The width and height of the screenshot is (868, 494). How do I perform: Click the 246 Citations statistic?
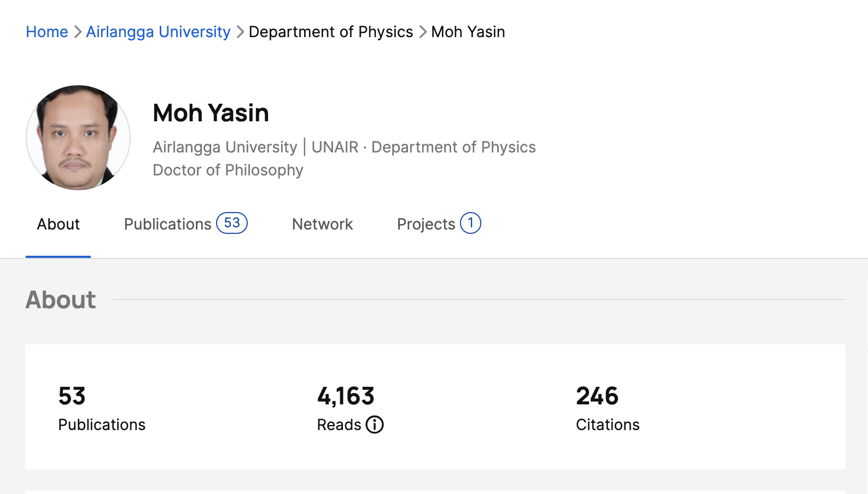coord(608,408)
